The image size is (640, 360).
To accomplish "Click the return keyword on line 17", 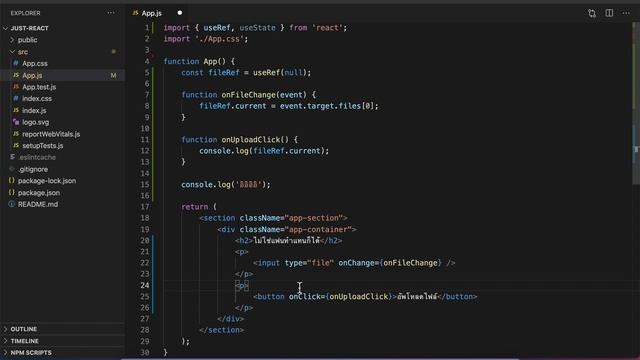I will coord(194,207).
